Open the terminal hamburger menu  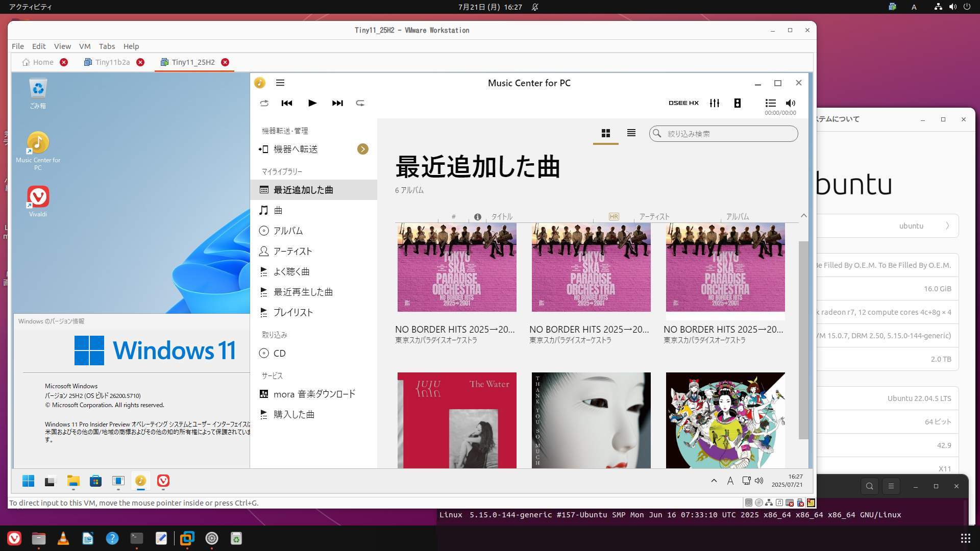(x=891, y=486)
